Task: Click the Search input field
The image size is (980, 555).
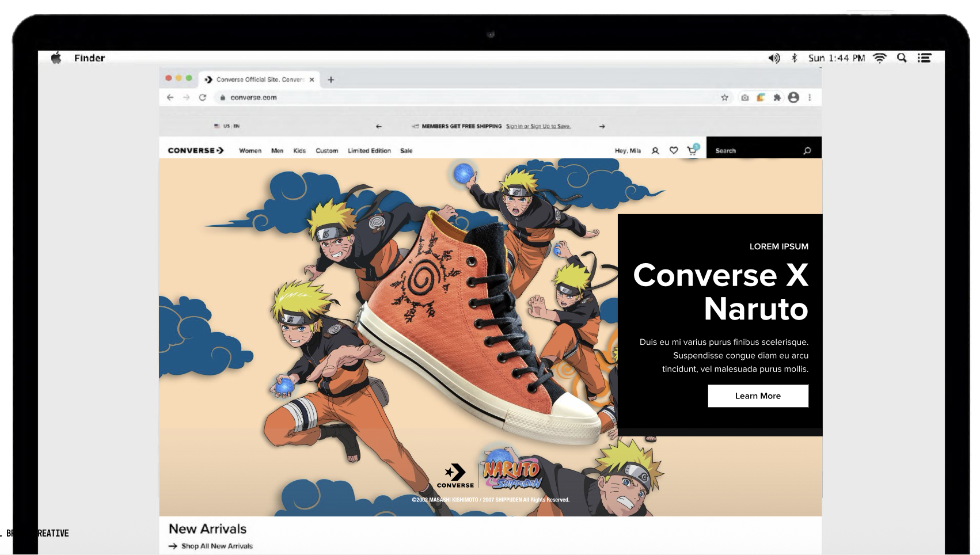Action: pos(755,151)
